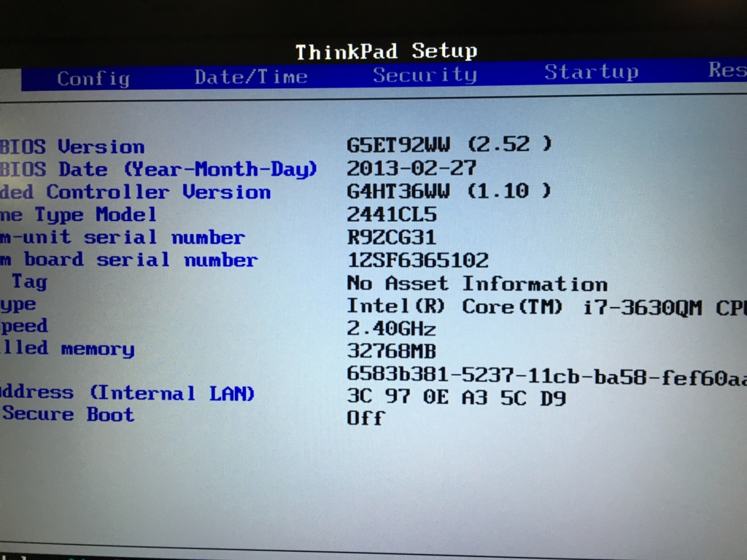Screen dimensions: 747x560
Task: Select the BIOS Date (Year-Month-Day) label
Action: tap(158, 169)
